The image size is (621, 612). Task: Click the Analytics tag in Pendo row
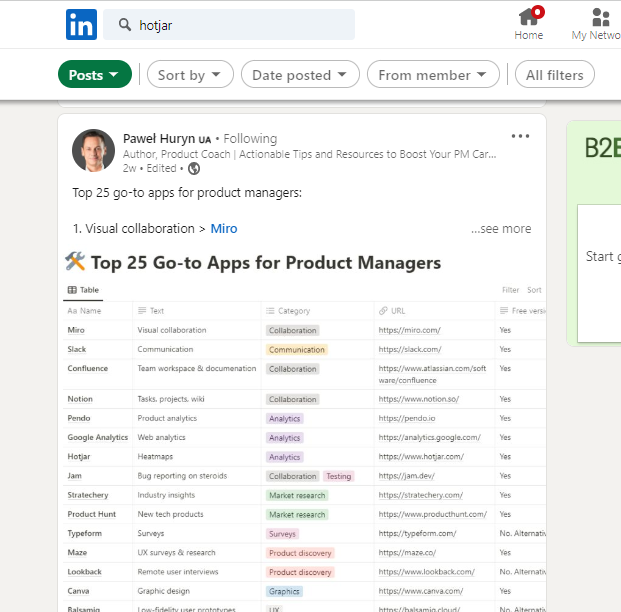[285, 419]
